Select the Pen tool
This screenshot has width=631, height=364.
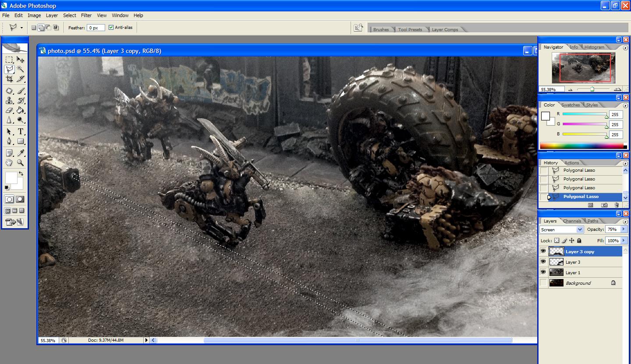point(9,141)
